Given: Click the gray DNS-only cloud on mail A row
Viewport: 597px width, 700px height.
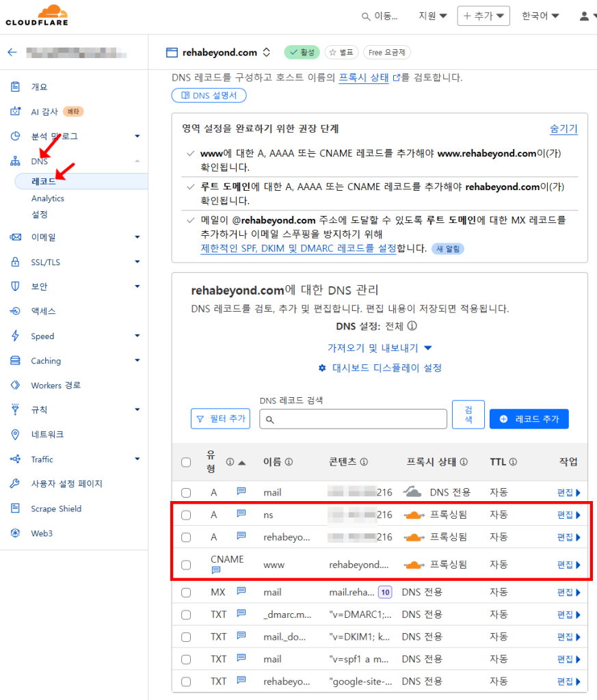Looking at the screenshot, I should pos(412,492).
